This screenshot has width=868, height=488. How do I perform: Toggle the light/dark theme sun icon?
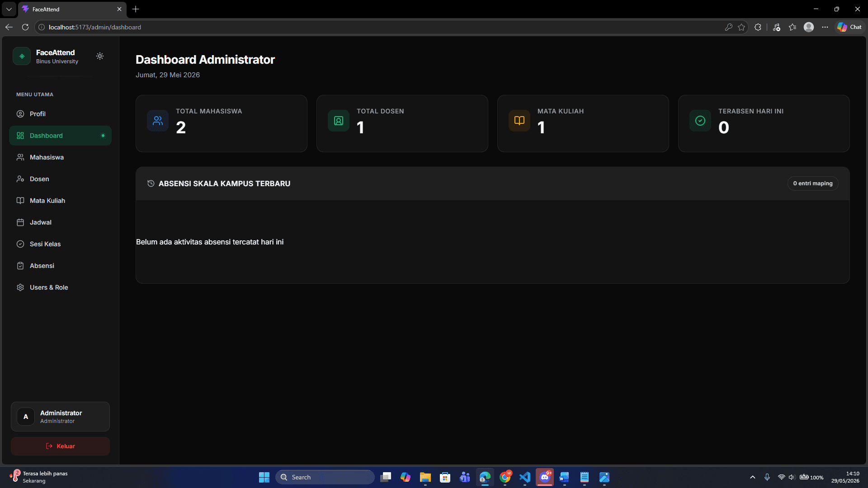(x=100, y=56)
